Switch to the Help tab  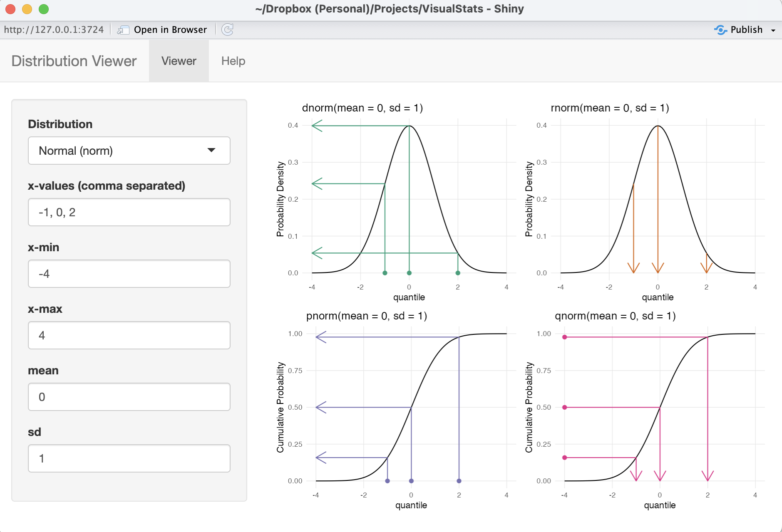pyautogui.click(x=233, y=61)
